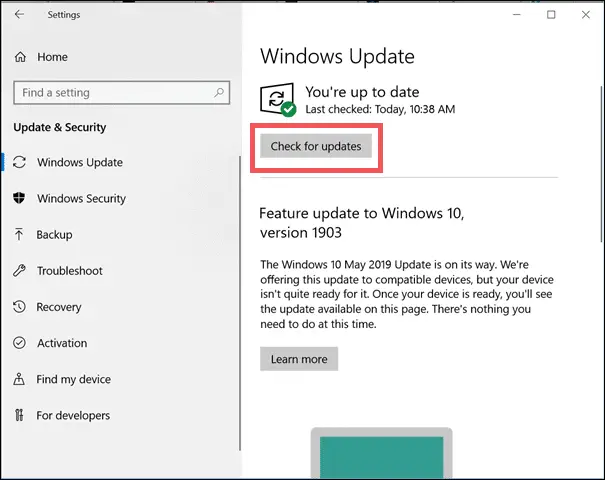The width and height of the screenshot is (605, 480).
Task: Select Windows Update in sidebar
Action: 80,162
